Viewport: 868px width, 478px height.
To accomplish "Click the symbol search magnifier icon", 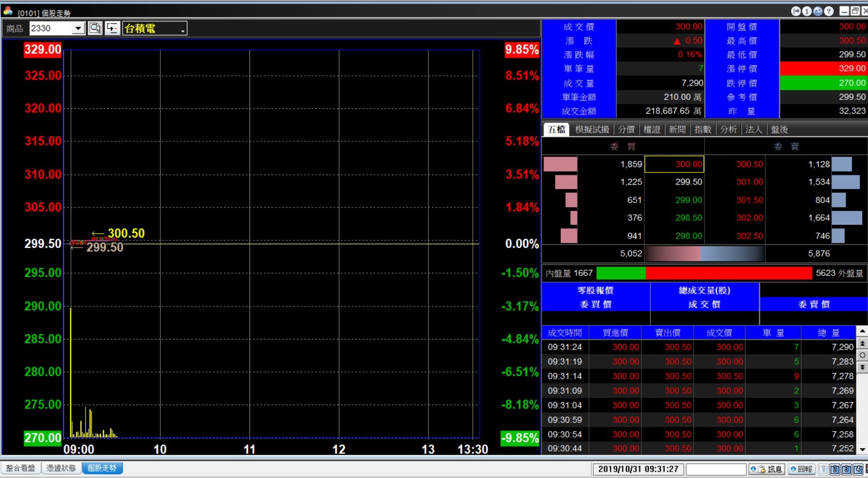I will pos(95,28).
